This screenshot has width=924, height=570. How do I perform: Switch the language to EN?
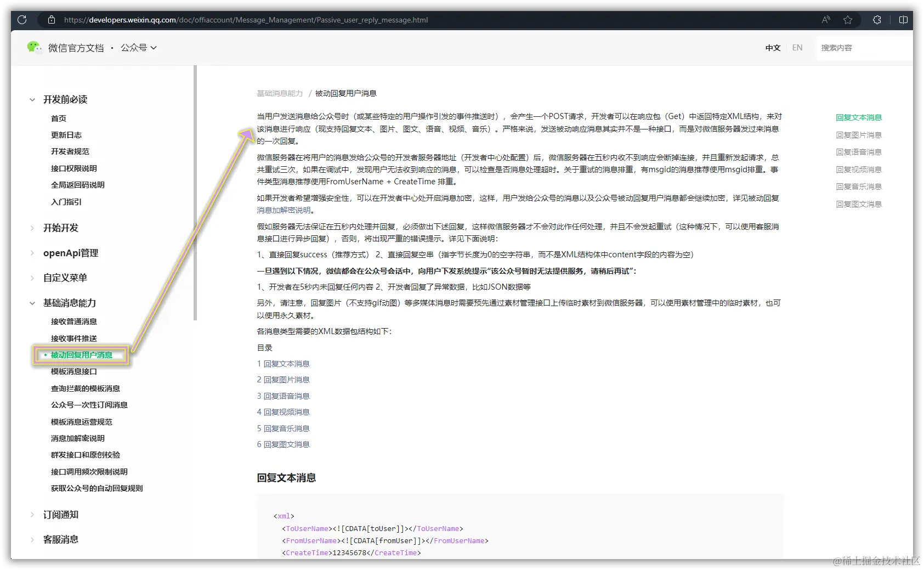click(x=797, y=48)
